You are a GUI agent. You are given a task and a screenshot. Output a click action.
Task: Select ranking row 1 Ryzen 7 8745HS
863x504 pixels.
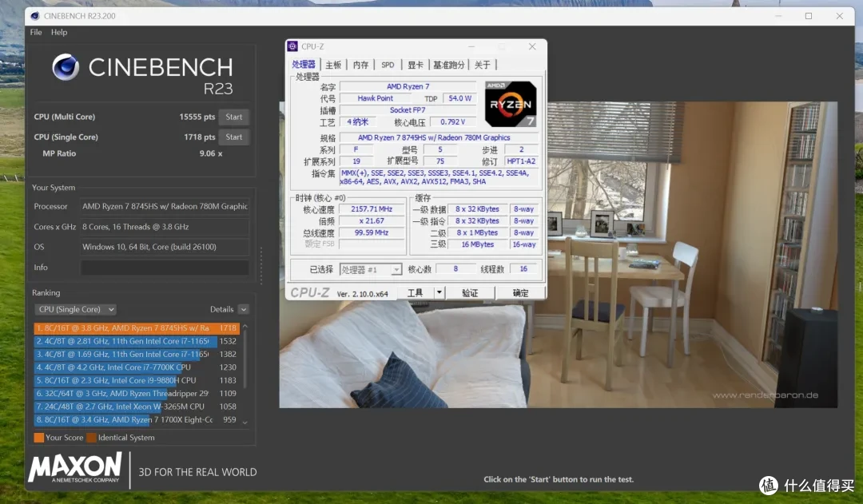[x=137, y=328]
